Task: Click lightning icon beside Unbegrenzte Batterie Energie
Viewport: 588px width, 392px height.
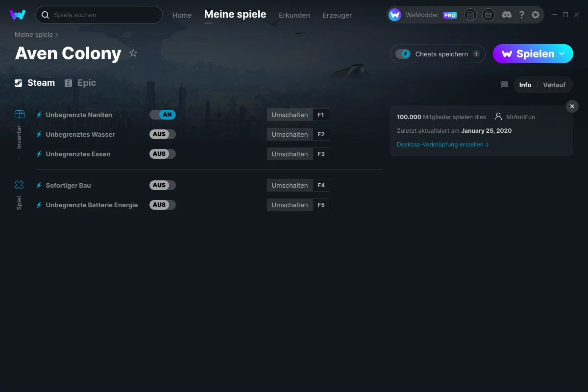Action: point(39,205)
